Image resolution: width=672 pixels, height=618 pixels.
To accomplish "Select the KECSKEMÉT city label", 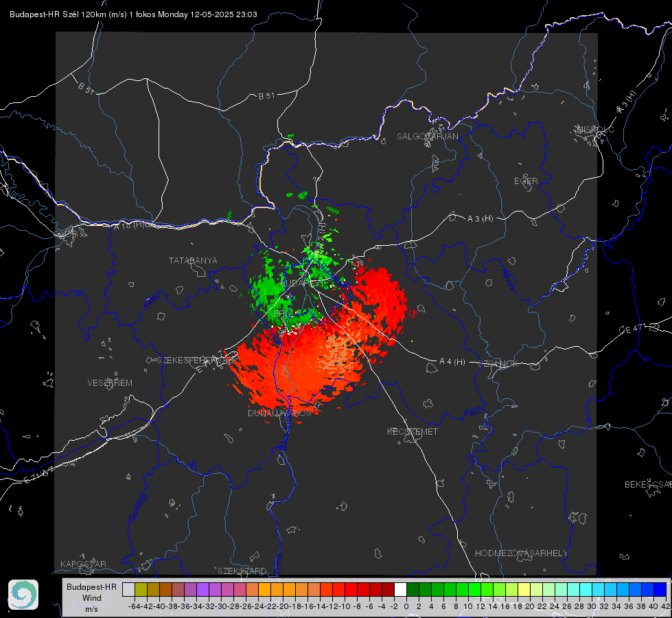I will 413,431.
